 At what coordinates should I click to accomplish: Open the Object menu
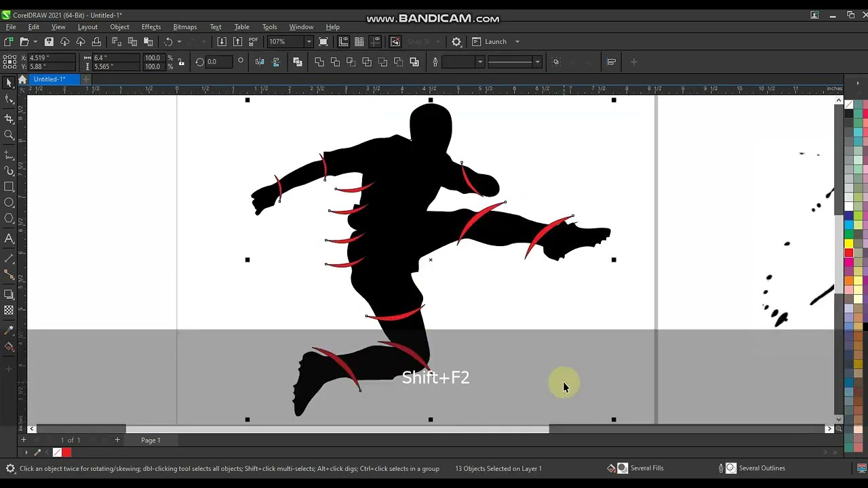pos(119,27)
